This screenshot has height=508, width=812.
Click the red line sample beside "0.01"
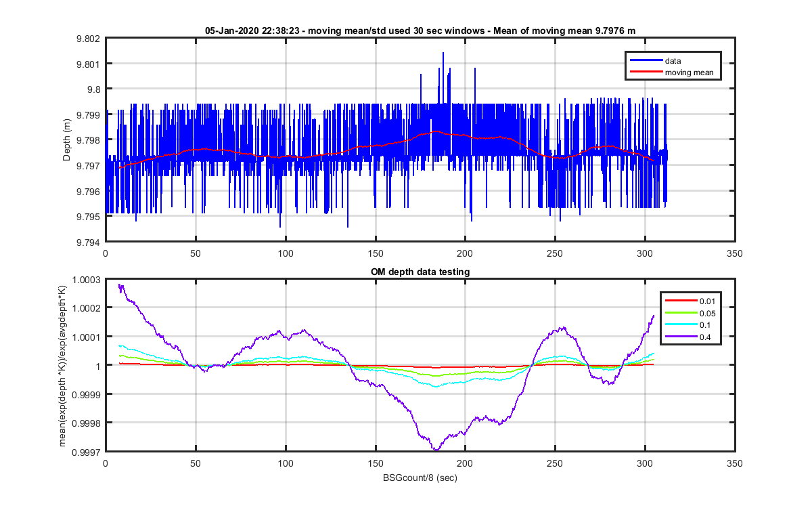[x=681, y=301]
